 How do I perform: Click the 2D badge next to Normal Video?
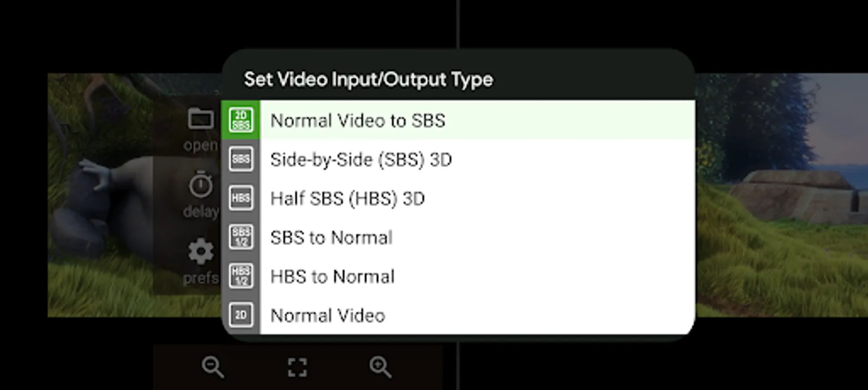241,315
